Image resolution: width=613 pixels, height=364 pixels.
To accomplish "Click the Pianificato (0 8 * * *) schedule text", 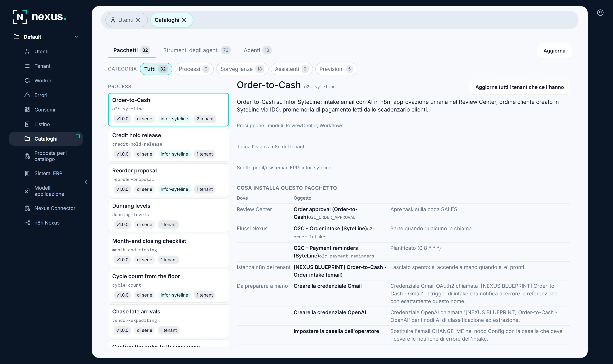I will click(416, 248).
